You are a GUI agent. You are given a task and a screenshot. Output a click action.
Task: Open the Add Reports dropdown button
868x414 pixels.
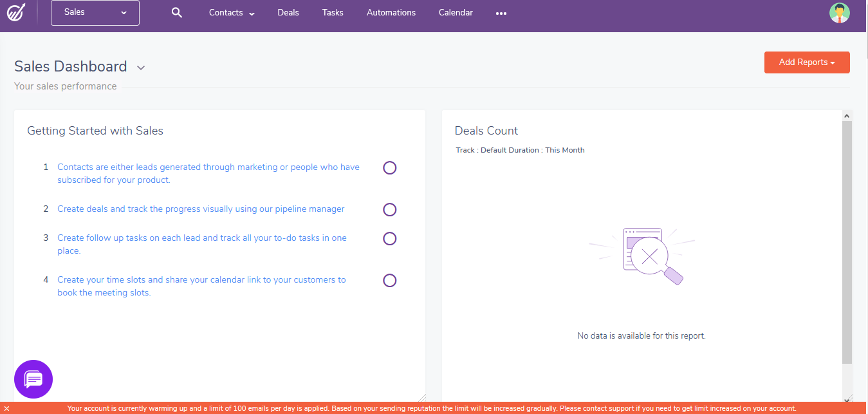(x=807, y=62)
